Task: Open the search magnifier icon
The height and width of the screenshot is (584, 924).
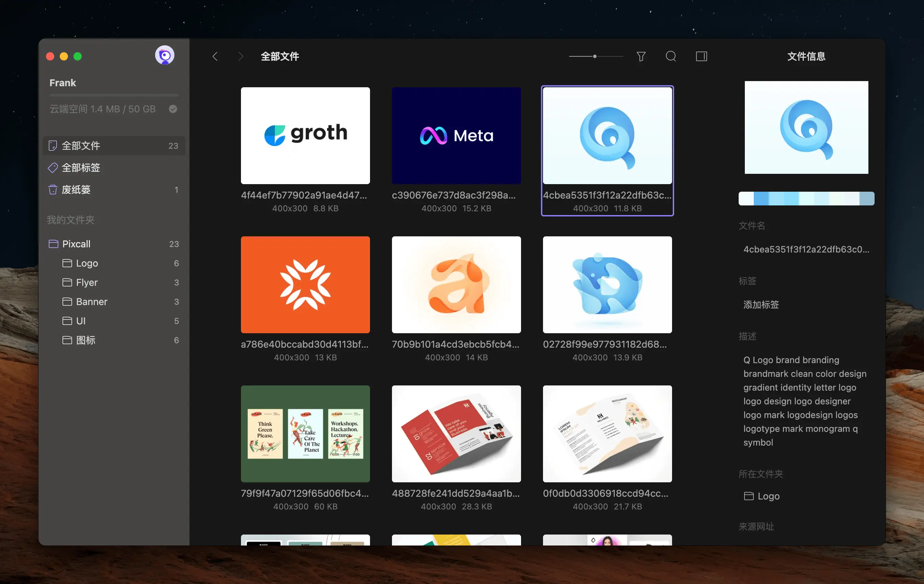Action: click(x=671, y=56)
